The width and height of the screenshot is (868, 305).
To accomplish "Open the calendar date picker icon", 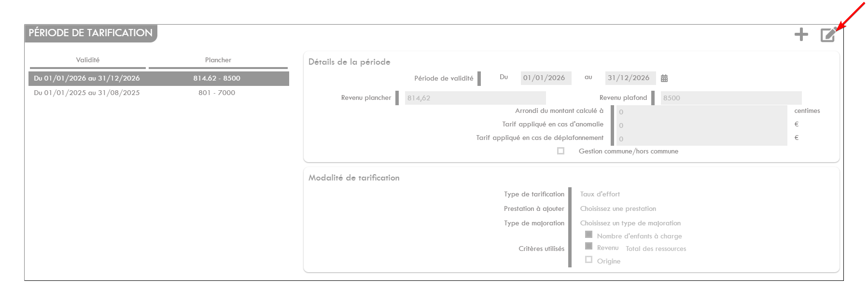I will pyautogui.click(x=664, y=78).
